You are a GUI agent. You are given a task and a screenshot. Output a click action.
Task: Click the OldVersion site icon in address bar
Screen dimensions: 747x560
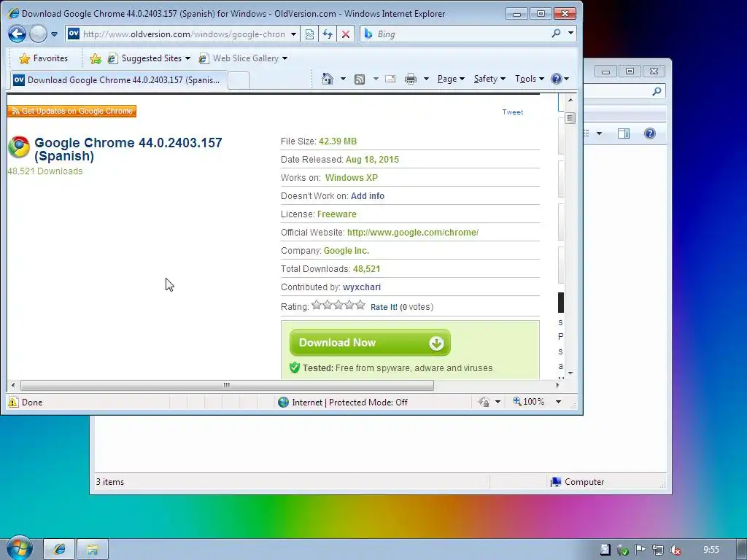[74, 34]
